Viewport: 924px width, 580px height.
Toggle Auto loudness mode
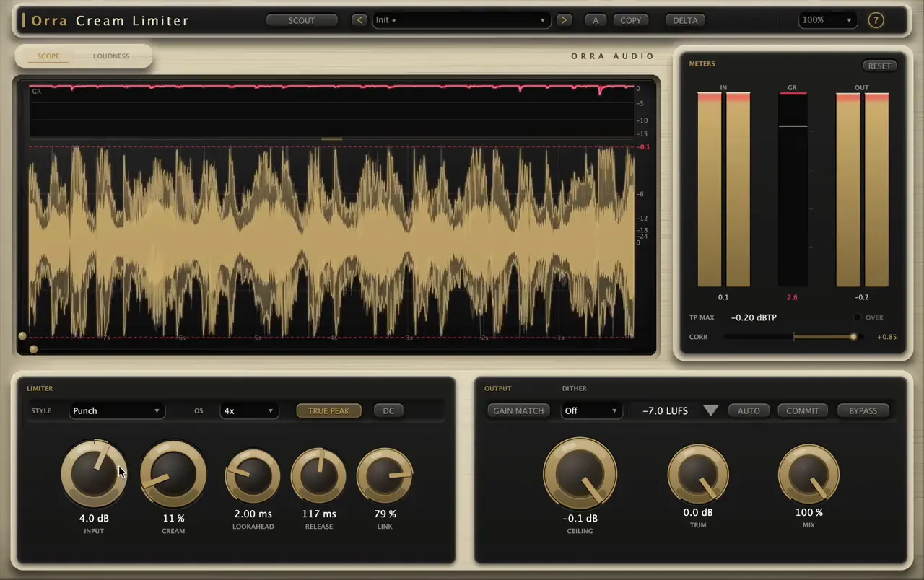pos(749,410)
